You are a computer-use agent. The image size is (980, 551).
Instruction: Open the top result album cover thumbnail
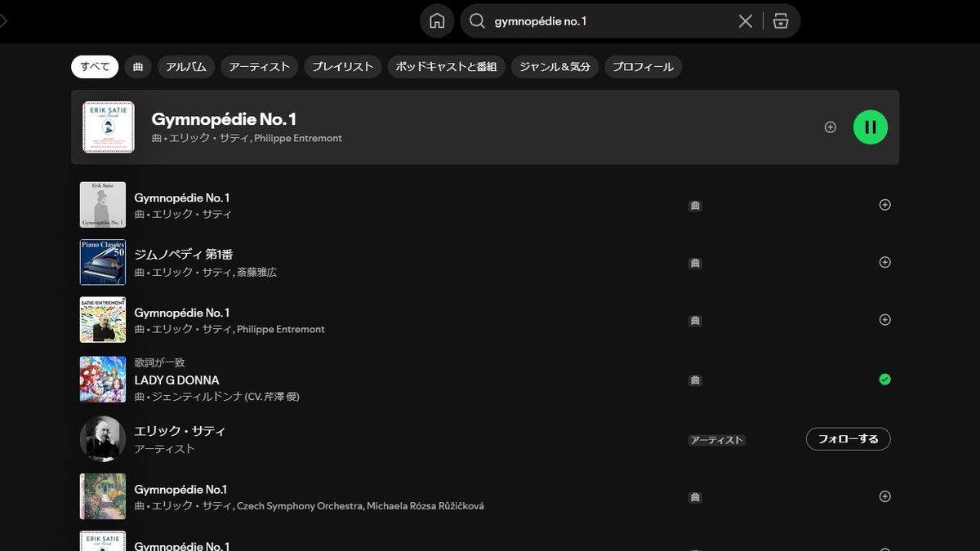point(109,127)
